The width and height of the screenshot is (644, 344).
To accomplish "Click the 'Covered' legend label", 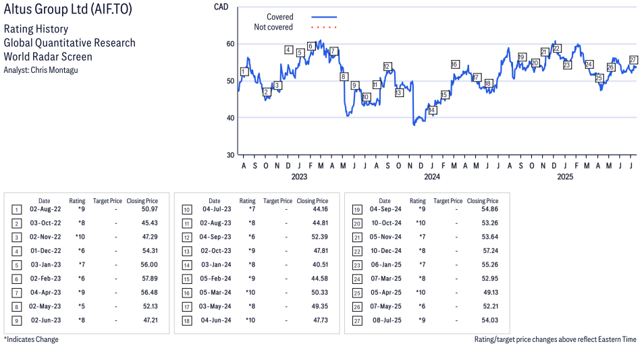I will [279, 17].
